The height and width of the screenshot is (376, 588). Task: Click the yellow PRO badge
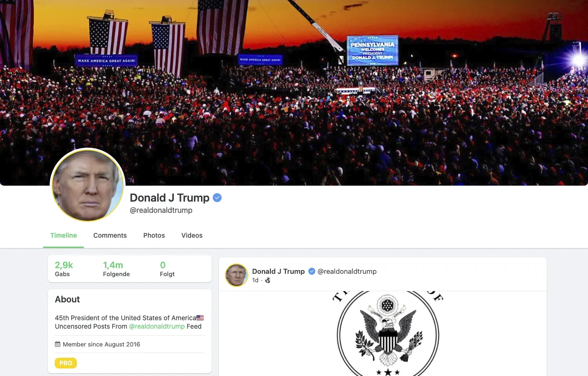pyautogui.click(x=66, y=363)
